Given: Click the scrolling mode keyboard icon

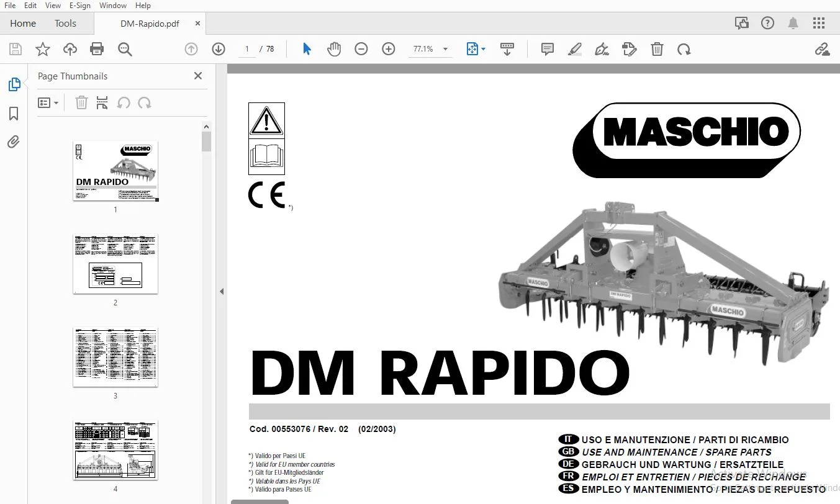Looking at the screenshot, I should (x=507, y=49).
